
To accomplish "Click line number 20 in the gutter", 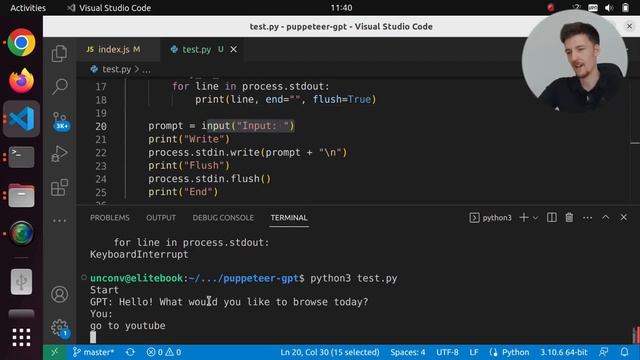I will [x=101, y=126].
